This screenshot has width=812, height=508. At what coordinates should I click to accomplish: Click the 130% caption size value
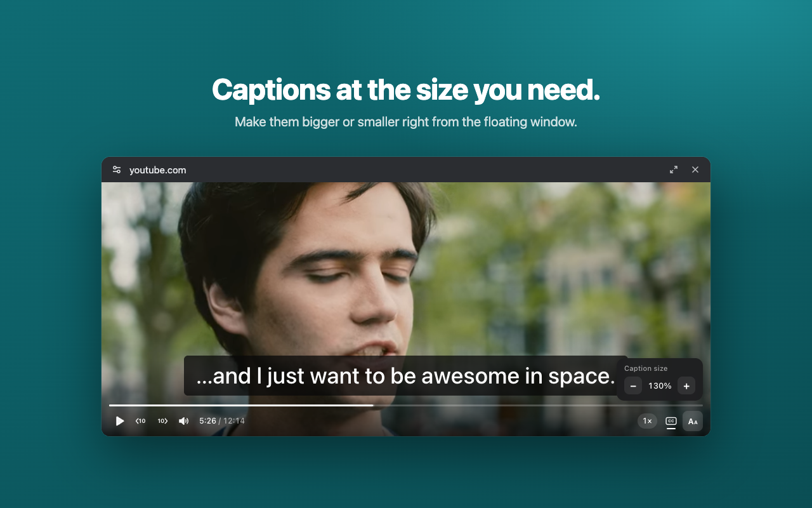tap(660, 386)
